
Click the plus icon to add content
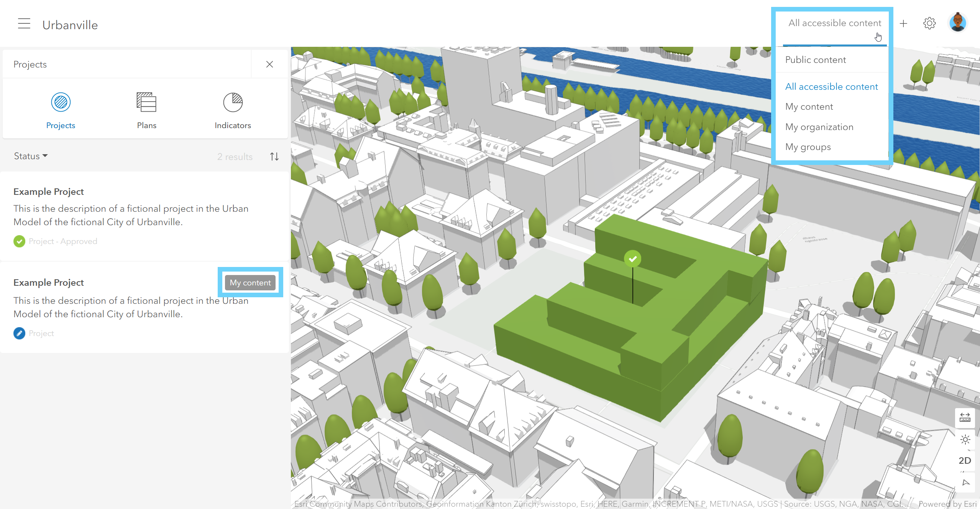pos(903,24)
